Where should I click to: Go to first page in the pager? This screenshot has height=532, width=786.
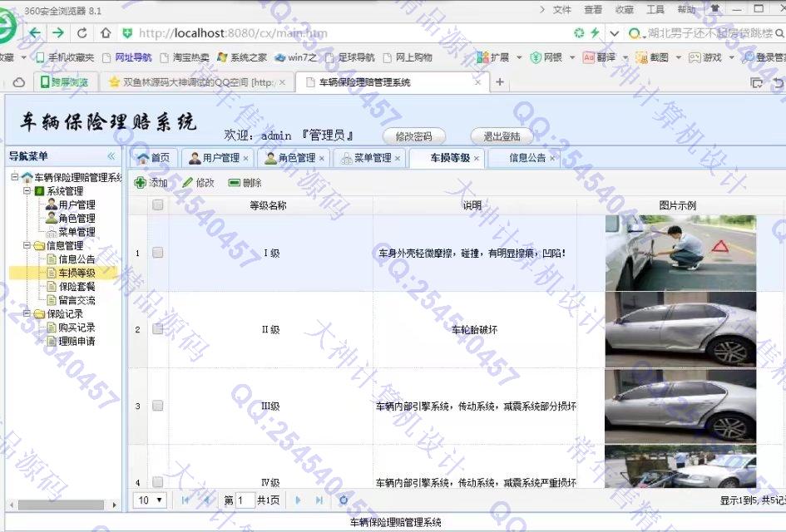coord(185,500)
